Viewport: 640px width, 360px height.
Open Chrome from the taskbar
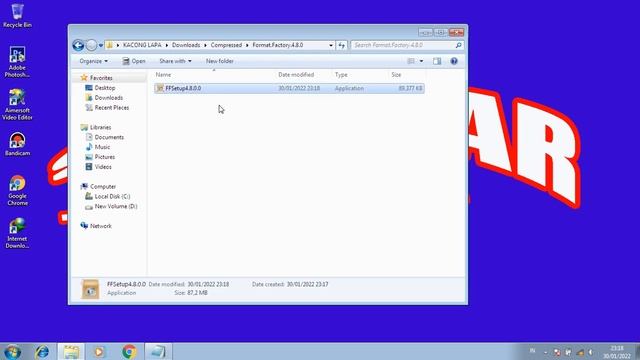pos(129,351)
